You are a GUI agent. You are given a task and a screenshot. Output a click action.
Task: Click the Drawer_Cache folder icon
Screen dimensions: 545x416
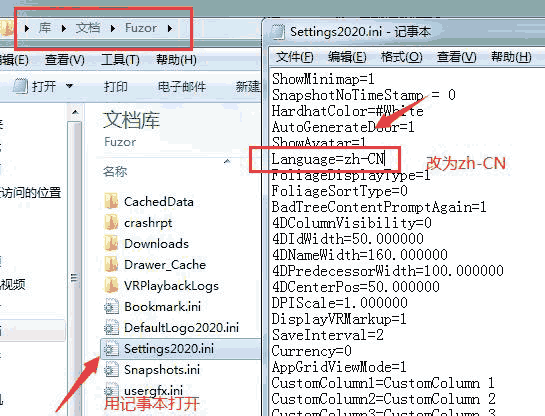[111, 264]
